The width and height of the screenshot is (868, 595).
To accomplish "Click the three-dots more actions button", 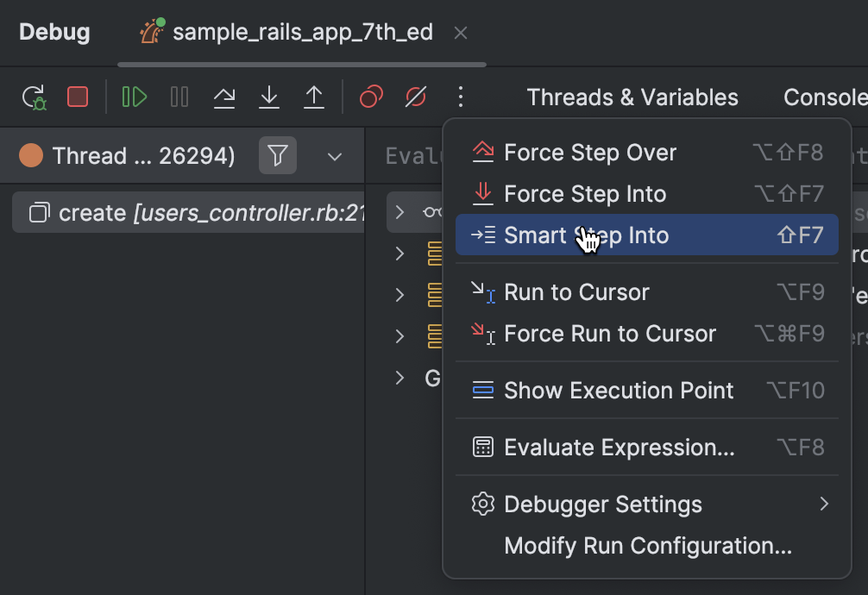I will pyautogui.click(x=461, y=97).
